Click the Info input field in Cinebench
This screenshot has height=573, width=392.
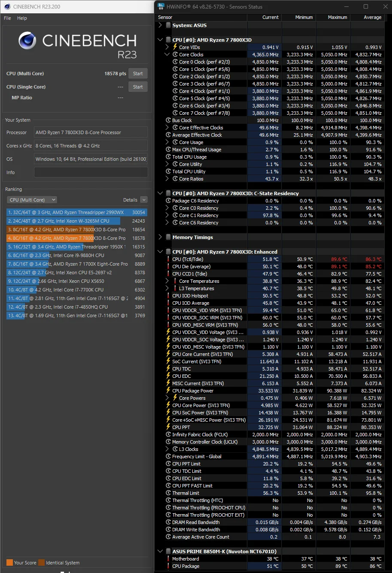(91, 172)
